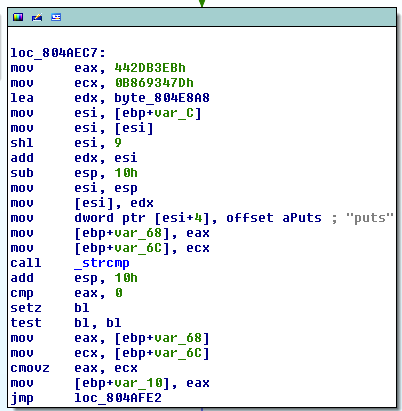Screen dimensions: 402x411
Task: Click the node color palette icon
Action: coord(18,17)
